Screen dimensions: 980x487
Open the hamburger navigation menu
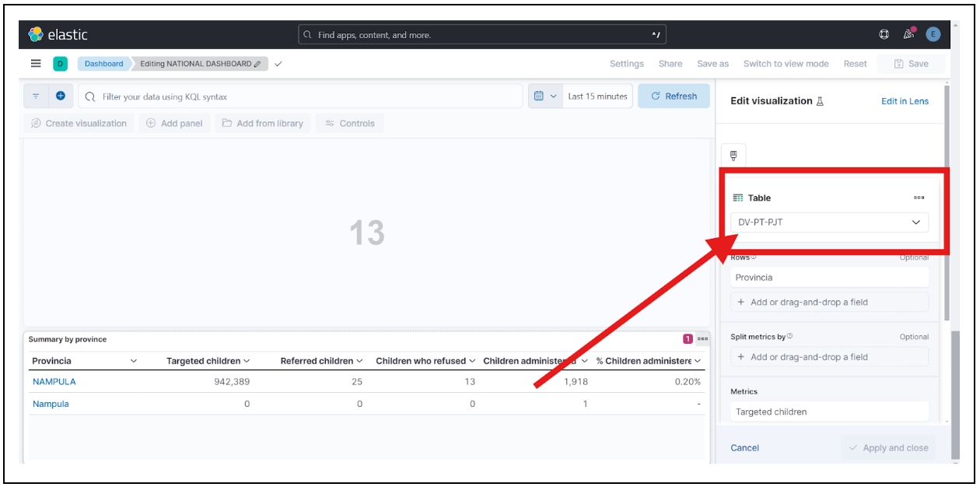coord(36,64)
